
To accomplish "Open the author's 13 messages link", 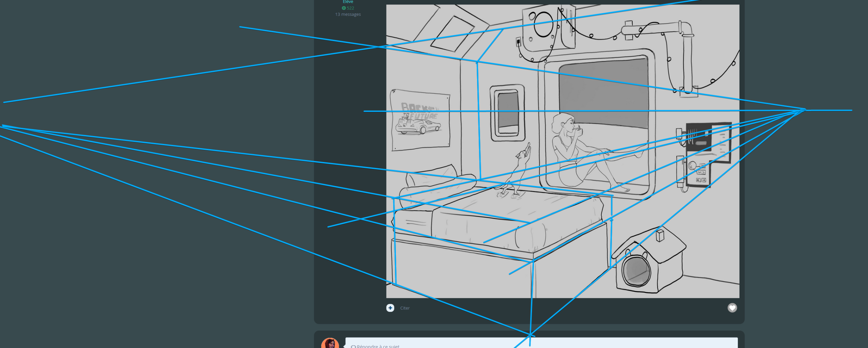I will pos(348,14).
